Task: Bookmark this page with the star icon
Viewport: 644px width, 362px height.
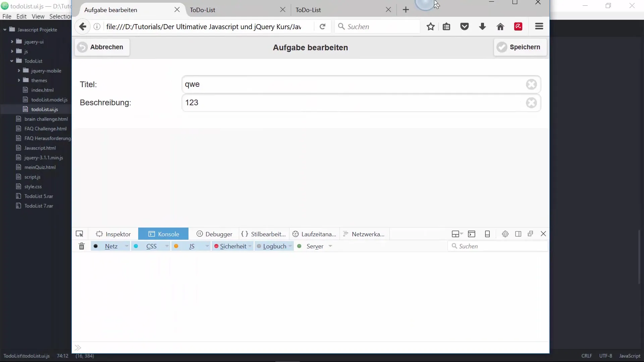Action: tap(431, 26)
